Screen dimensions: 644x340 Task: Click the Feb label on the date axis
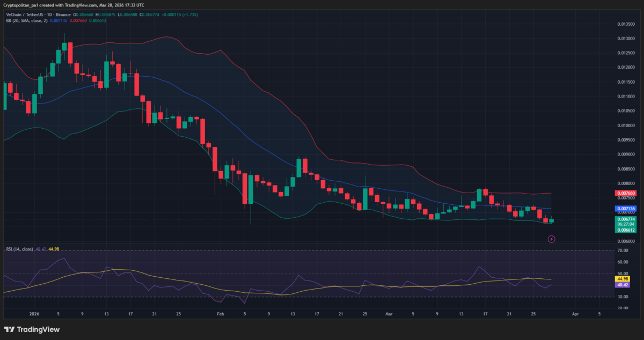(219, 315)
